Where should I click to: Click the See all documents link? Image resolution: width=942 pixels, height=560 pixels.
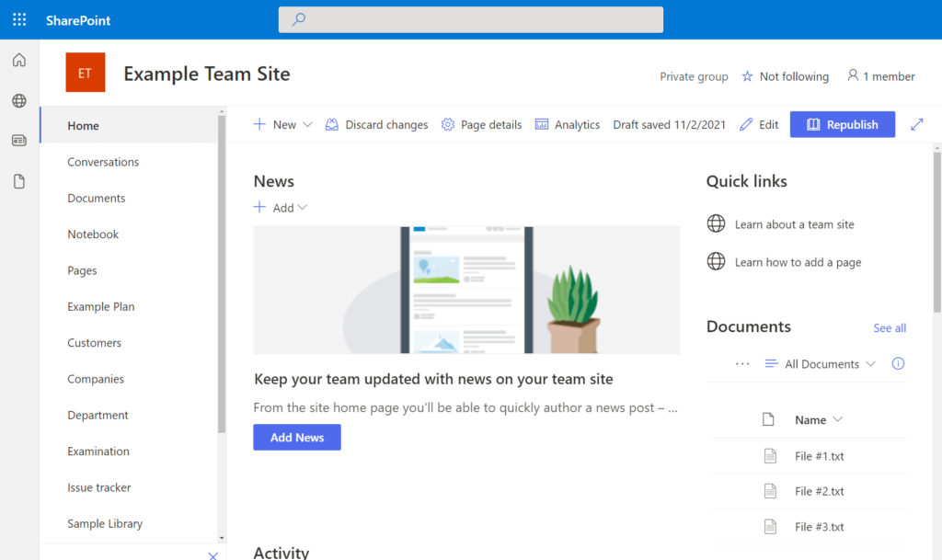pyautogui.click(x=890, y=327)
